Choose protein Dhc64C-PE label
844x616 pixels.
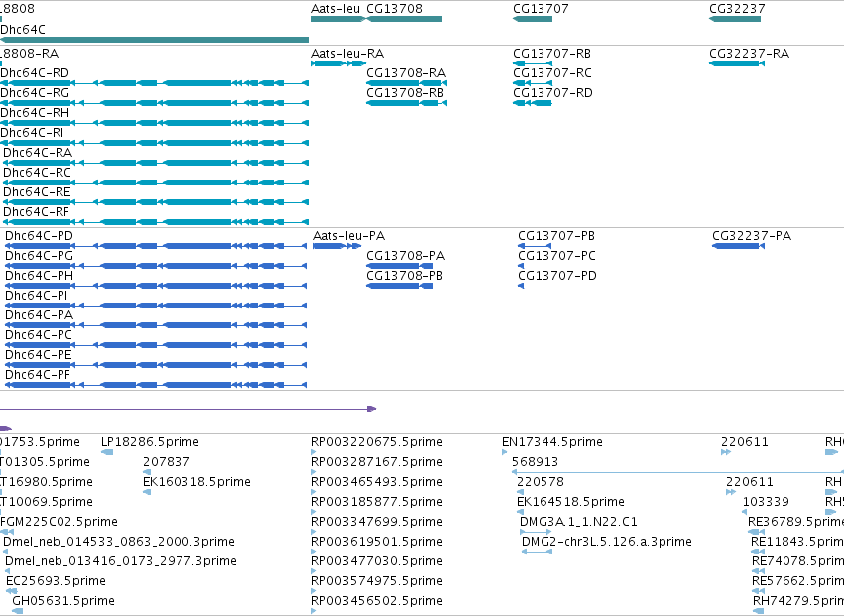click(39, 355)
